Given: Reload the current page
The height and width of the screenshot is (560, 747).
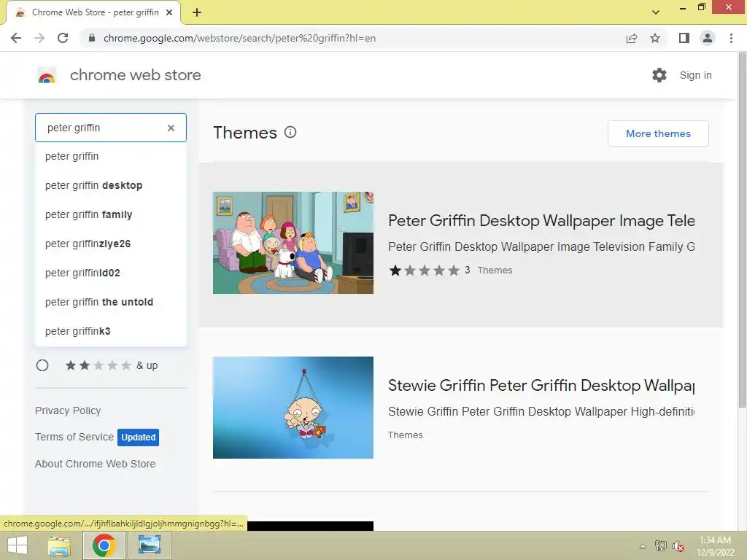Looking at the screenshot, I should 63,38.
